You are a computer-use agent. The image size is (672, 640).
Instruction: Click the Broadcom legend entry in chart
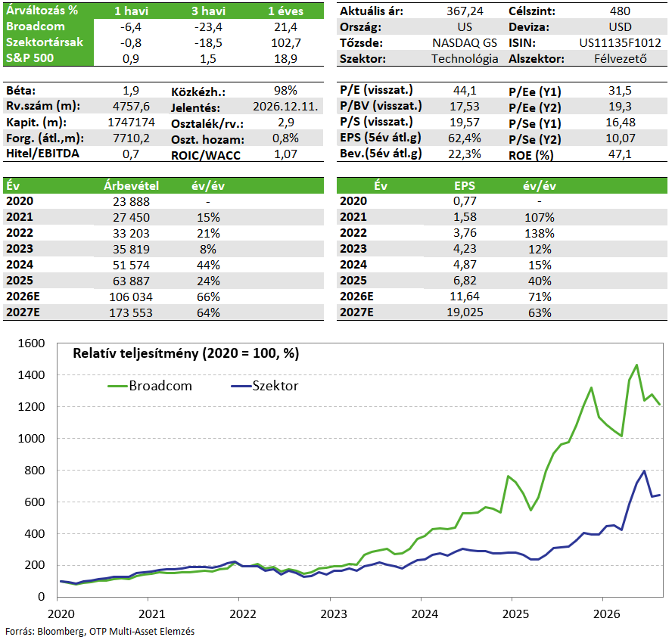150,386
